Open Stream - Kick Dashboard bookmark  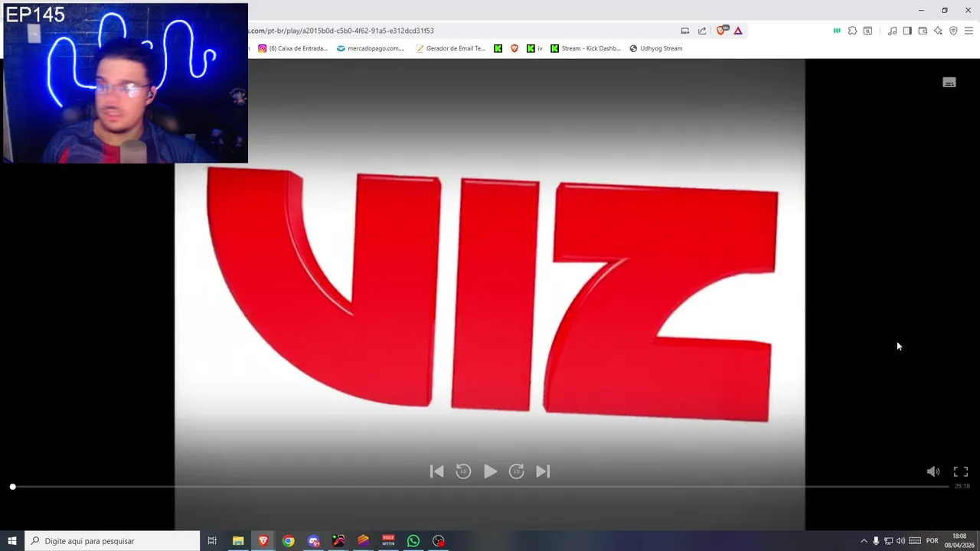pyautogui.click(x=586, y=48)
